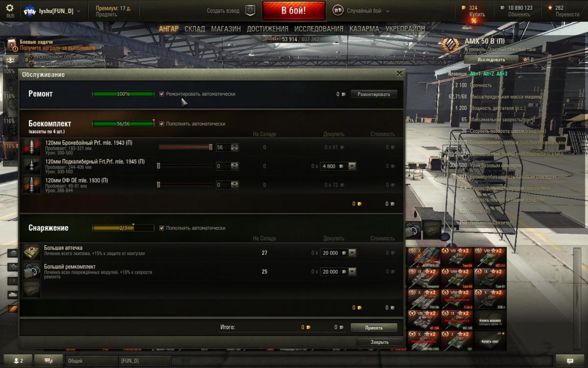Select the 120мм Бронебойный shell icon
588x368 pixels.
coord(31,147)
